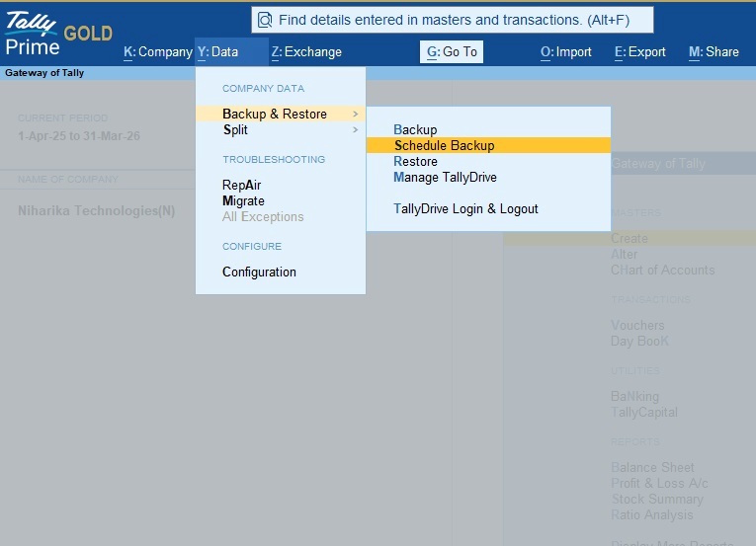Open Manage TallyDrive
Viewport: 756px width, 546px height.
[x=445, y=178]
